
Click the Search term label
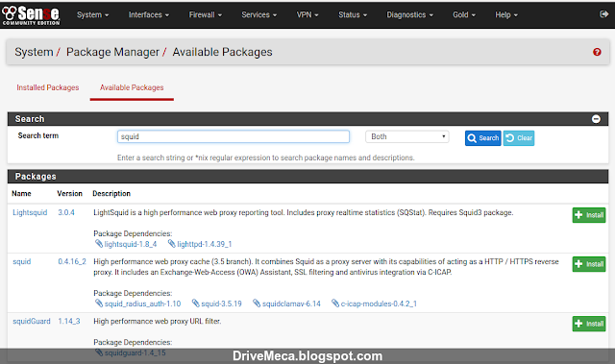tap(38, 135)
